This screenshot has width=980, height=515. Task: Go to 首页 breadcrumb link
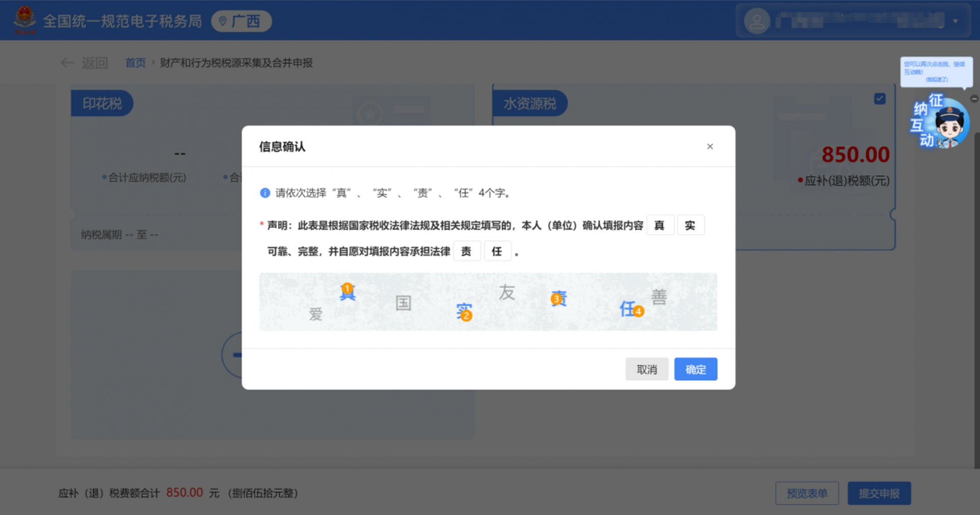(135, 63)
